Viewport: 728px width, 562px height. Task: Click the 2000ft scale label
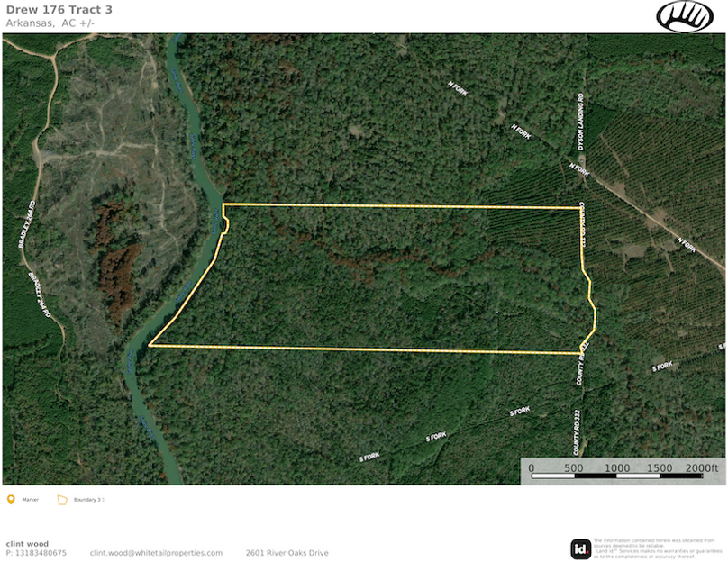702,467
